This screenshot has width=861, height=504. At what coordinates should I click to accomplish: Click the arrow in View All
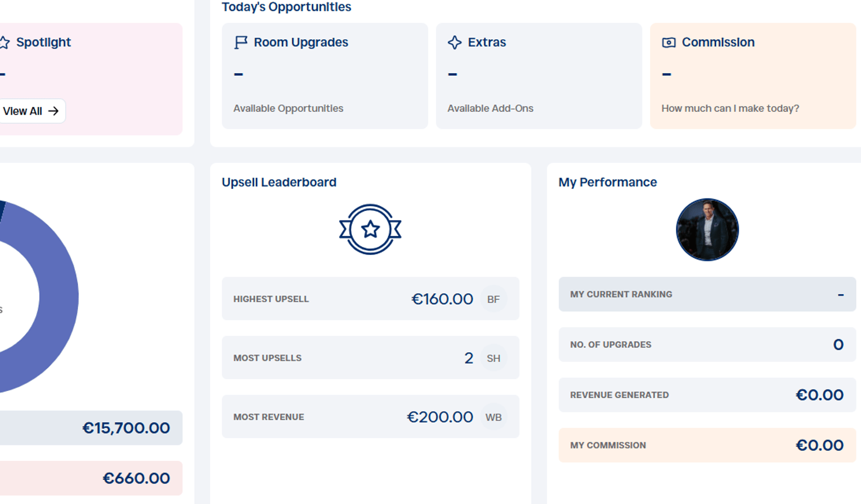pyautogui.click(x=53, y=111)
